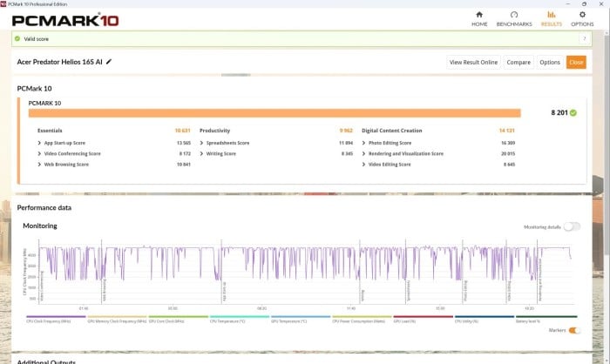The height and width of the screenshot is (364, 610).
Task: Go to Benchmarks gauge icon
Action: pos(514,15)
